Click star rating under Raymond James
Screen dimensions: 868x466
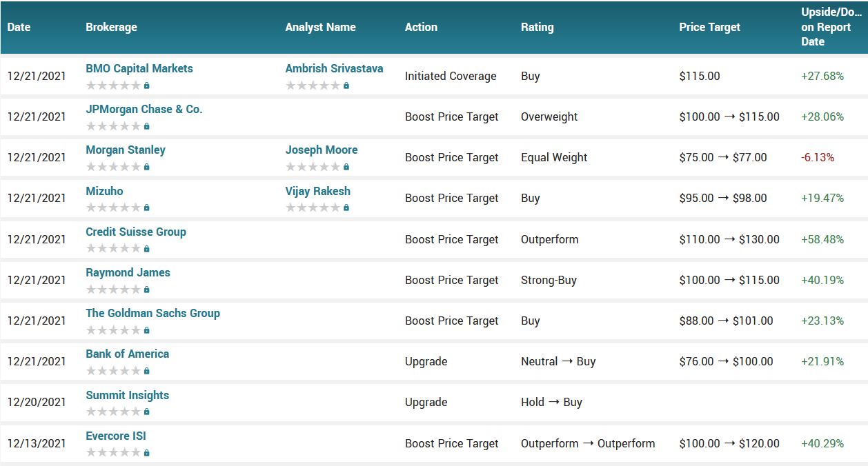click(x=113, y=290)
